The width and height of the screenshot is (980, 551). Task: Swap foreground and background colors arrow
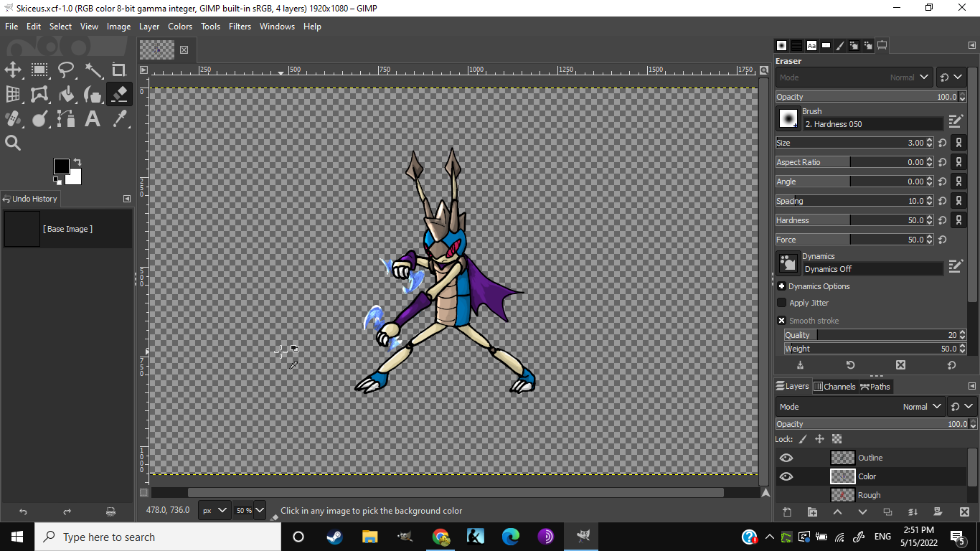pos(77,162)
